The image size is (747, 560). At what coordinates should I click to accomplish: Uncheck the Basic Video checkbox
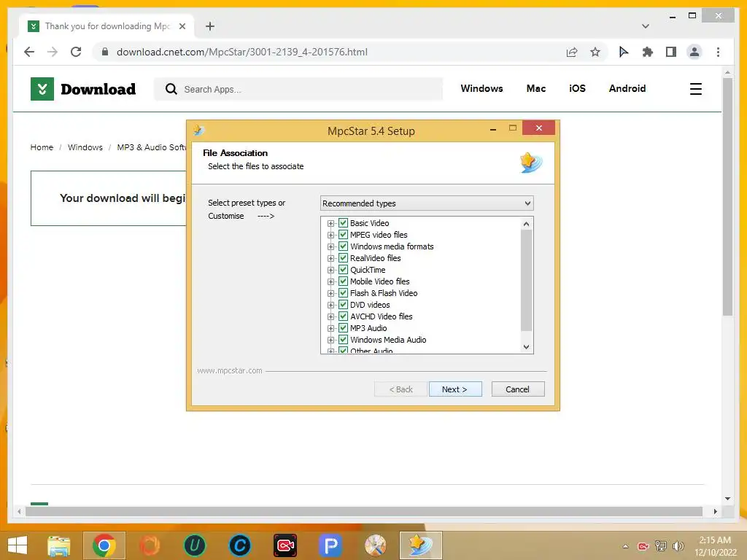point(343,223)
